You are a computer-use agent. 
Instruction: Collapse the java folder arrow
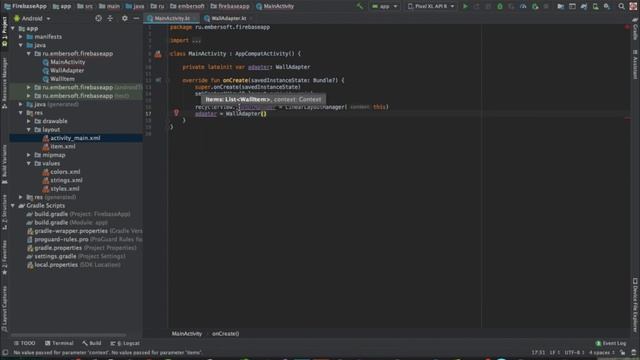(21, 45)
